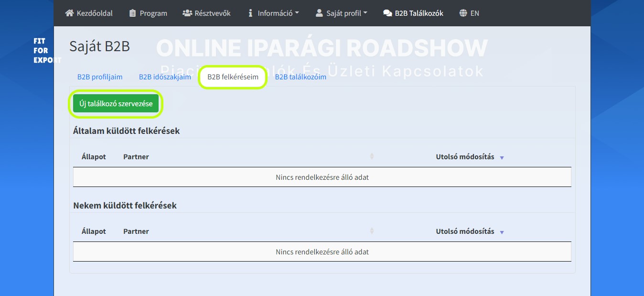
Task: Sort received requests by Állapot
Action: click(94, 231)
